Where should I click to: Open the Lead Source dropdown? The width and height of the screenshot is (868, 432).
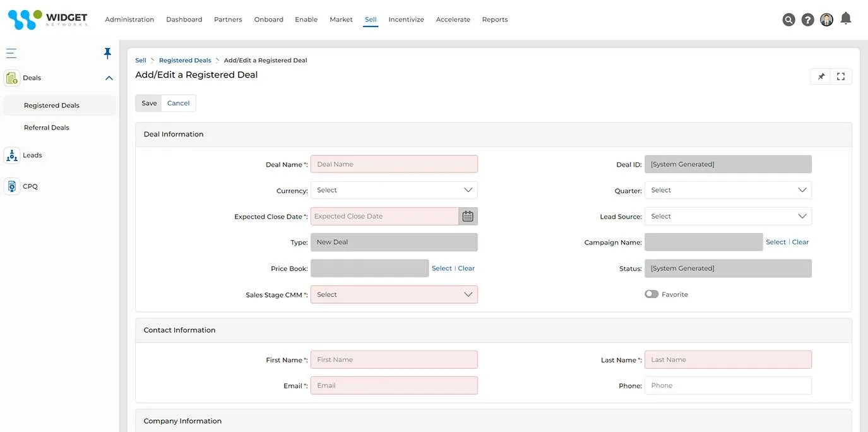tap(728, 216)
